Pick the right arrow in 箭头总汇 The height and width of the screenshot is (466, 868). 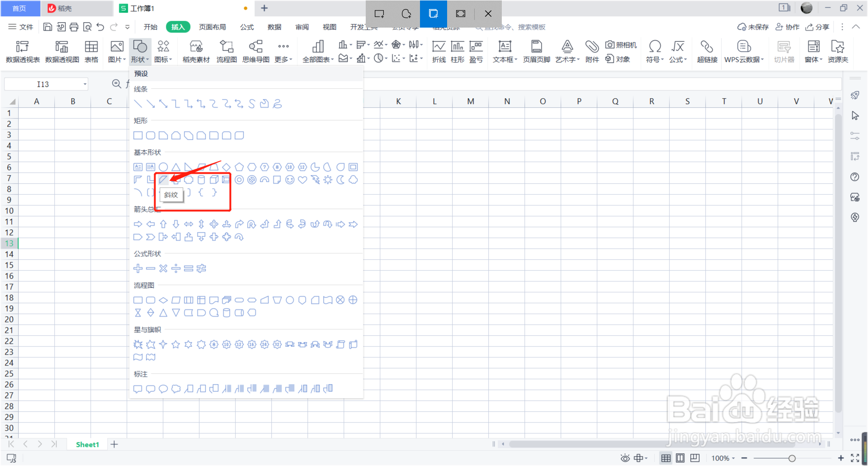[138, 224]
